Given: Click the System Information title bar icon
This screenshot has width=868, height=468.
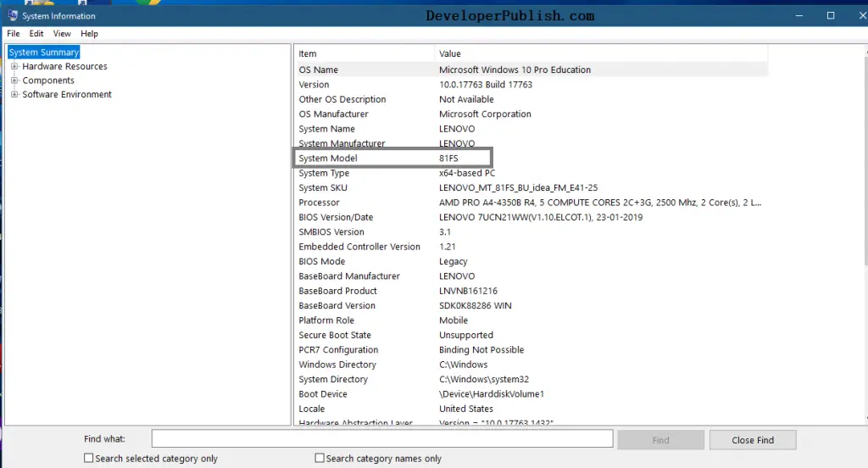Looking at the screenshot, I should (x=13, y=15).
